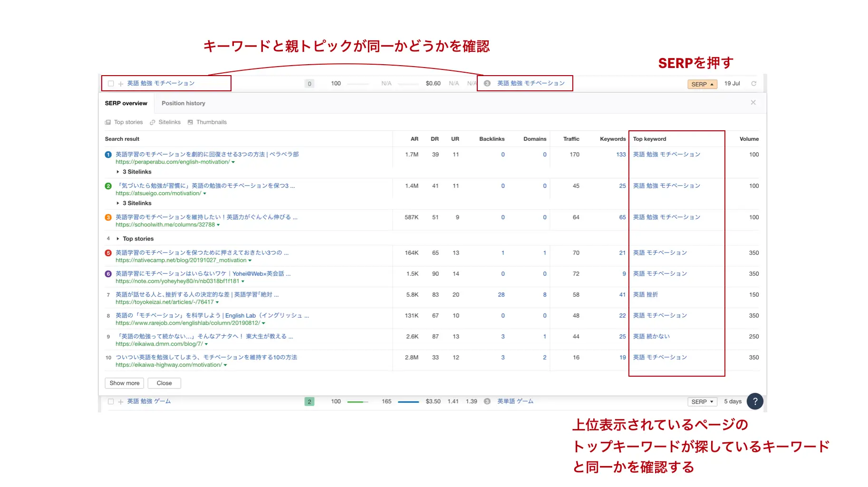Toggle Top stories SERP feature filter
Screen dimensions: 868x487
point(124,122)
